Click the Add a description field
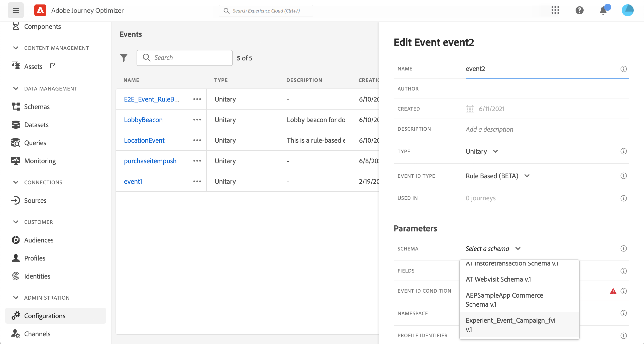Image resolution: width=644 pixels, height=344 pixels. [x=489, y=129]
